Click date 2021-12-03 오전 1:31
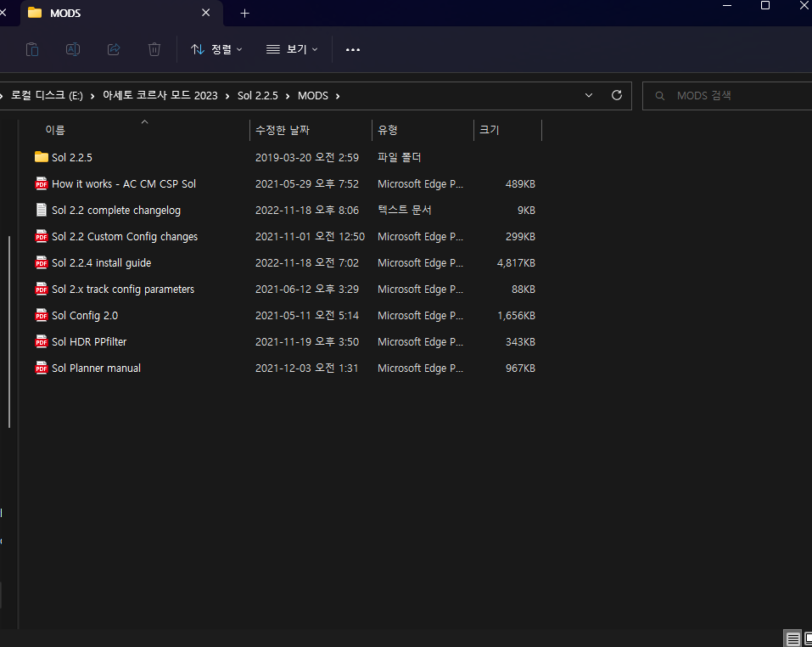The image size is (812, 647). [x=306, y=369]
